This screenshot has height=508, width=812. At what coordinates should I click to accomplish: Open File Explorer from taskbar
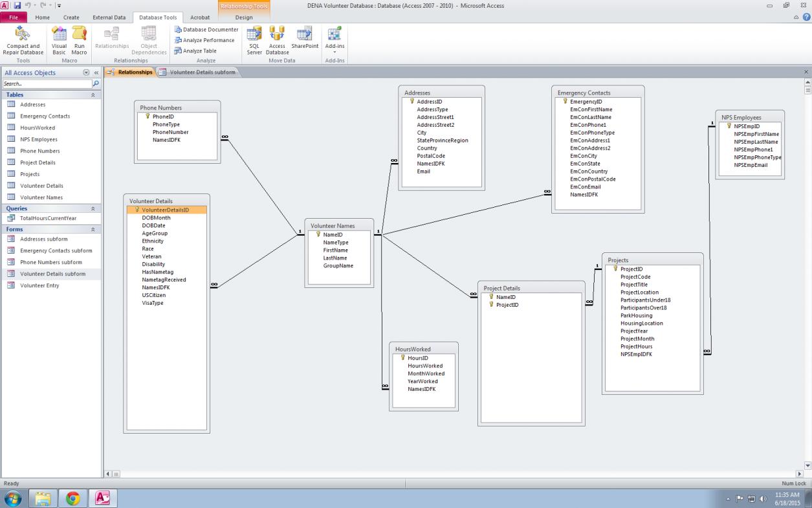(43, 498)
